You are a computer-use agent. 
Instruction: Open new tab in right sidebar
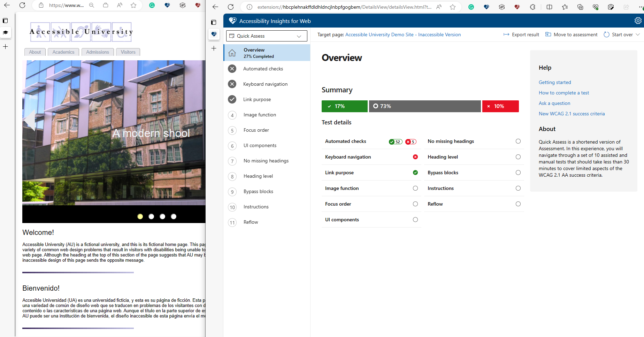[214, 48]
